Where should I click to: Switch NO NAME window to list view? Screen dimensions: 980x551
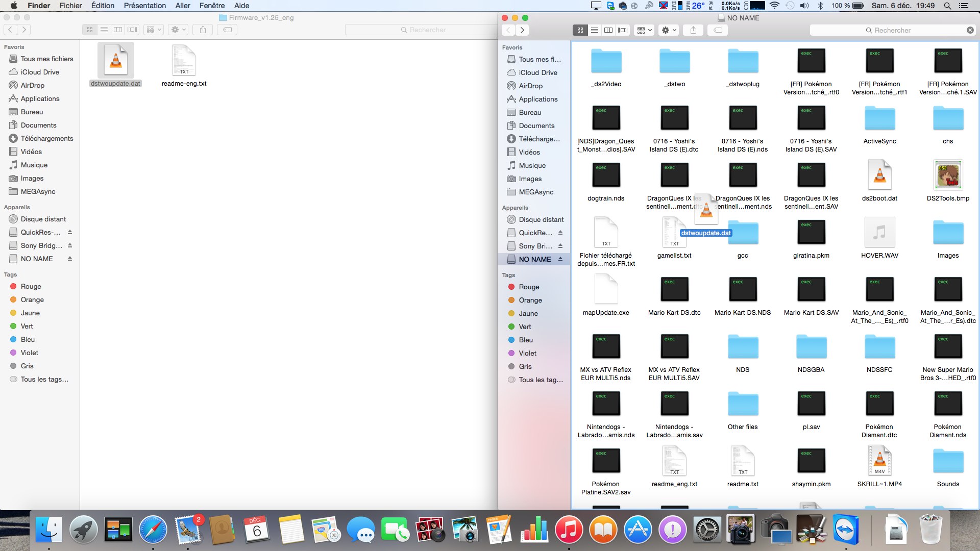point(595,30)
